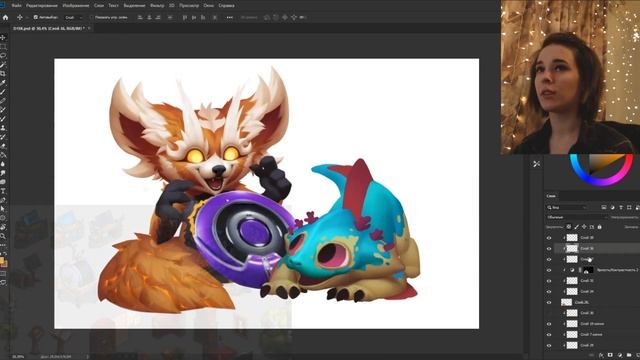Viewport: 640px width, 360px height.
Task: Select the Lasso tool
Action: (3, 56)
